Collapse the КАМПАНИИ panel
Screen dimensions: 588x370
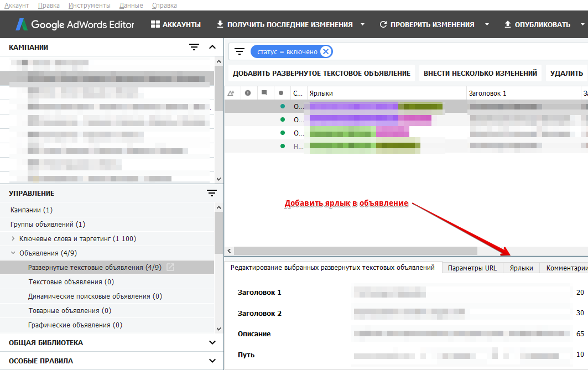(x=212, y=47)
